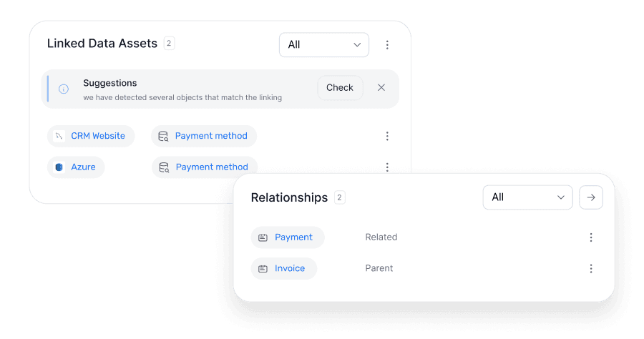Image resolution: width=644 pixels, height=339 pixels.
Task: Open CRM Website row options menu
Action: (x=387, y=136)
